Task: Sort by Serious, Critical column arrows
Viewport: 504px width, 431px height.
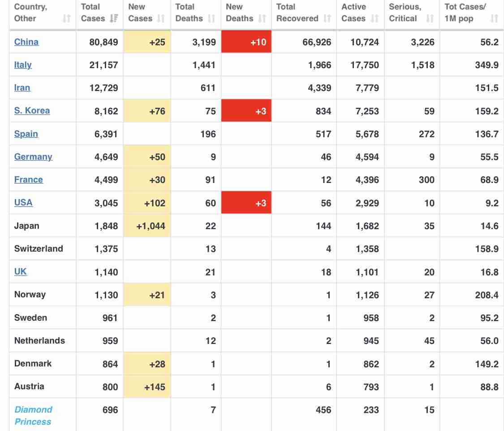Action: pyautogui.click(x=430, y=19)
